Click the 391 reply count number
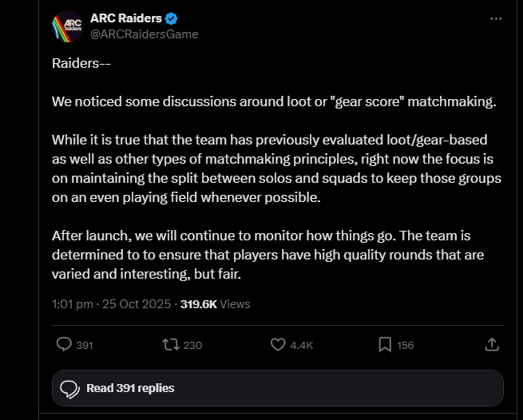This screenshot has width=523, height=420. click(85, 346)
